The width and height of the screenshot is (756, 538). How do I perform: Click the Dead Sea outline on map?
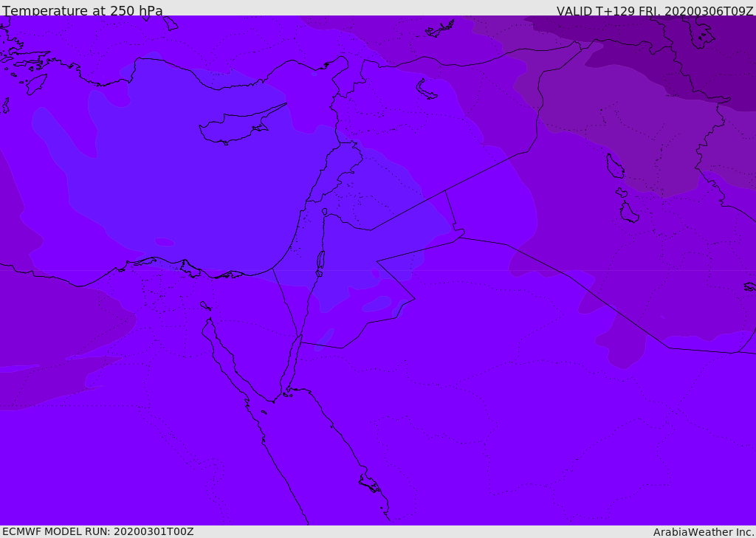[320, 261]
